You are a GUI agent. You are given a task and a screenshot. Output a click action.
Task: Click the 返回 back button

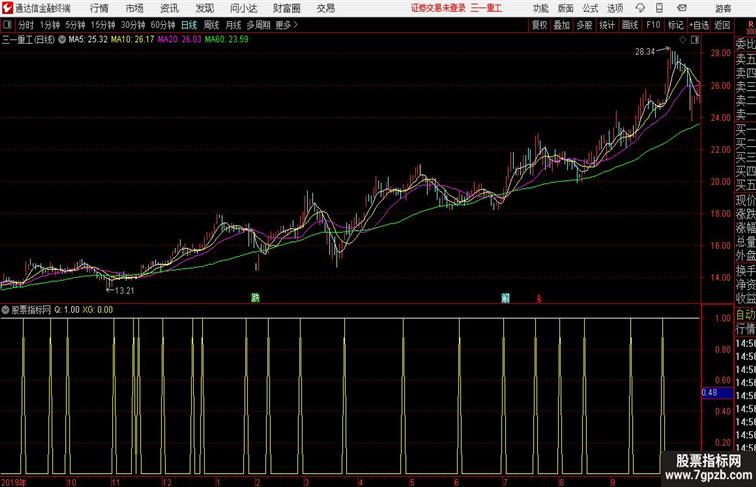pos(722,25)
